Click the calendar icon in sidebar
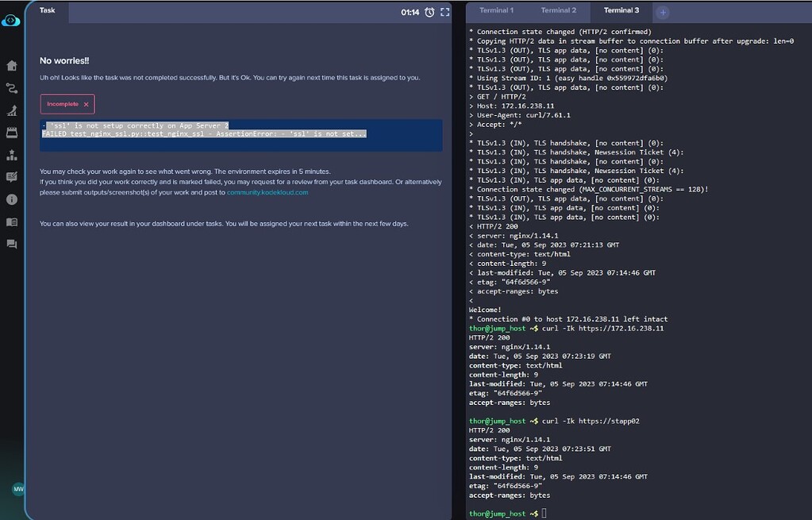812x520 pixels. 12,133
